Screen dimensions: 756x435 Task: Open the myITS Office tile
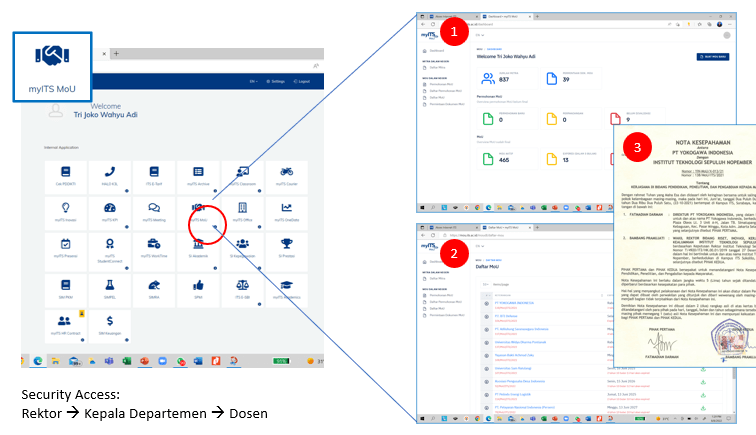tap(242, 211)
